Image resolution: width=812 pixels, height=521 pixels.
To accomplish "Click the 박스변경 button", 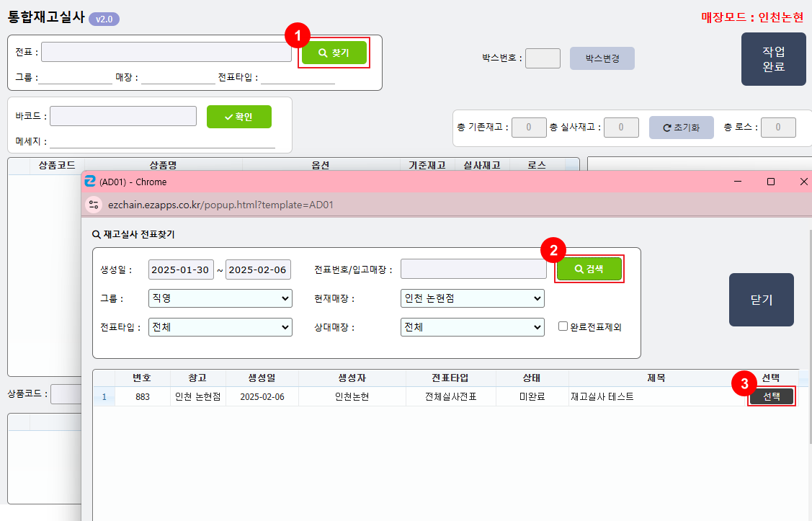I will point(602,58).
